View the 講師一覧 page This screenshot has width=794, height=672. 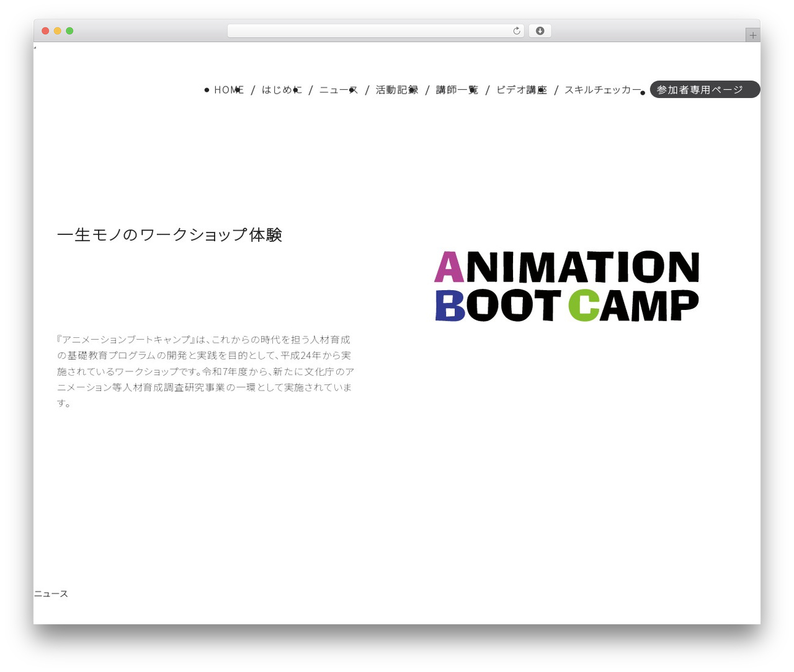[x=457, y=90]
